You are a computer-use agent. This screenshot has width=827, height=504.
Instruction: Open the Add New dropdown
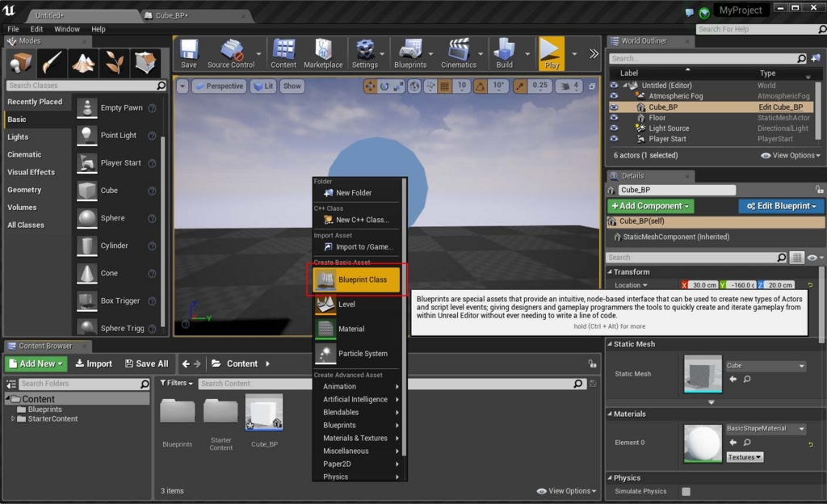(36, 363)
